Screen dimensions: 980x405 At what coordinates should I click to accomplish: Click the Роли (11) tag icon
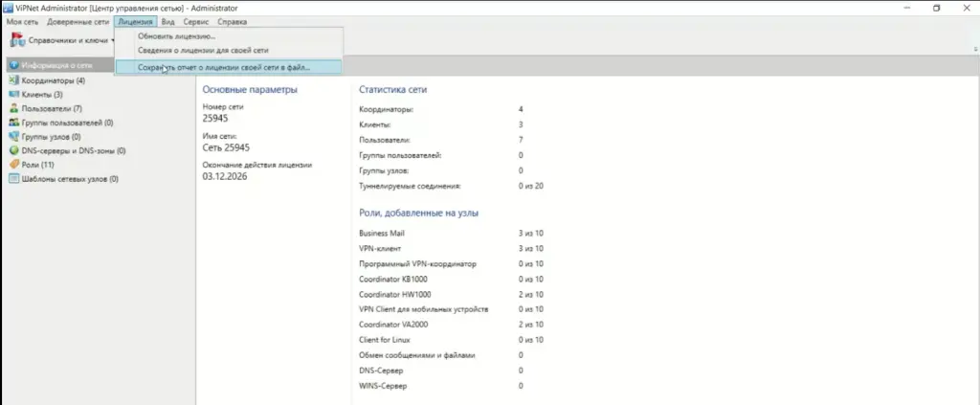click(x=14, y=165)
